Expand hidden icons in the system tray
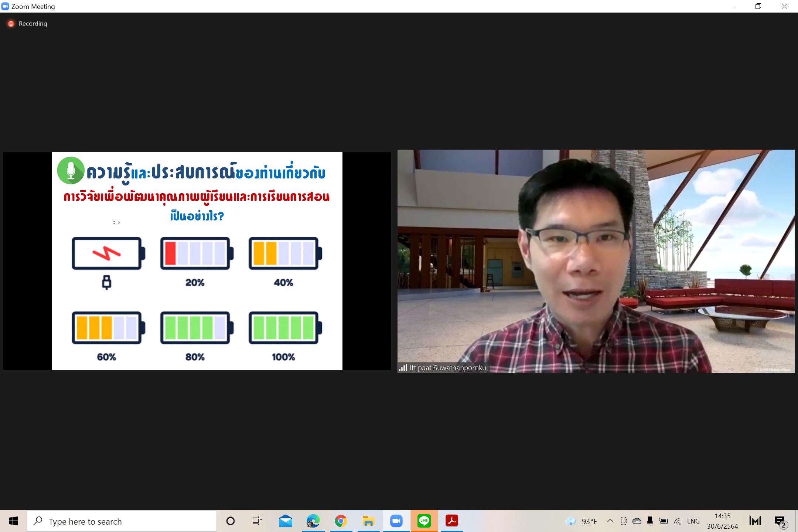 coord(610,521)
